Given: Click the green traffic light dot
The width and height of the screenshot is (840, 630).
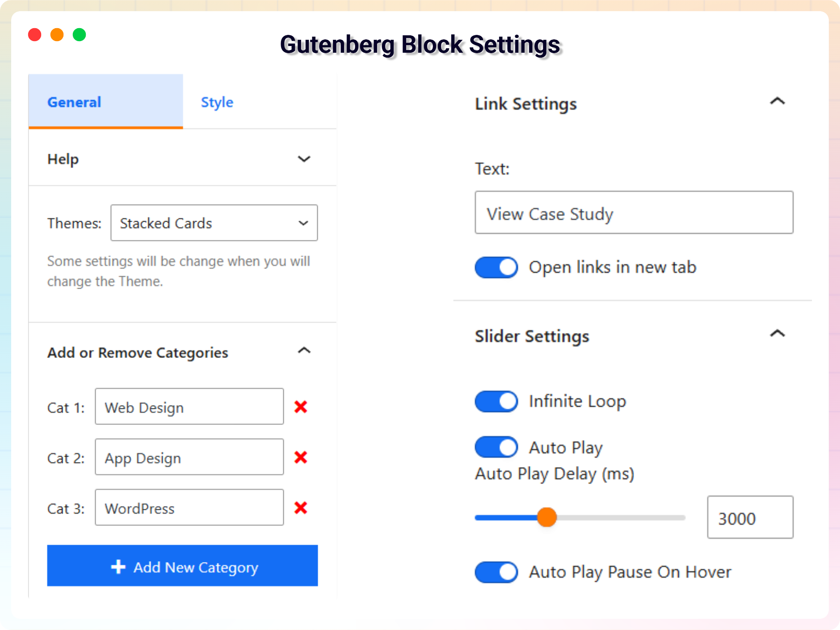Looking at the screenshot, I should tap(80, 34).
